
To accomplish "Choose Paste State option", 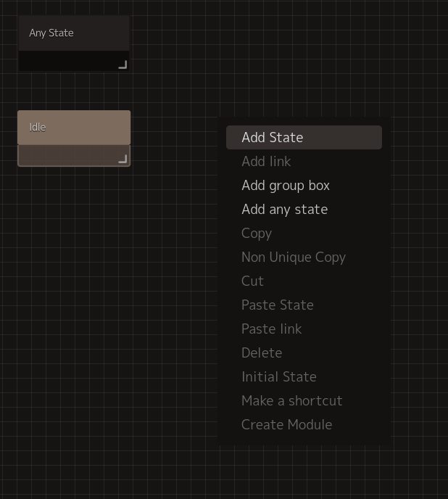I will tap(304, 305).
